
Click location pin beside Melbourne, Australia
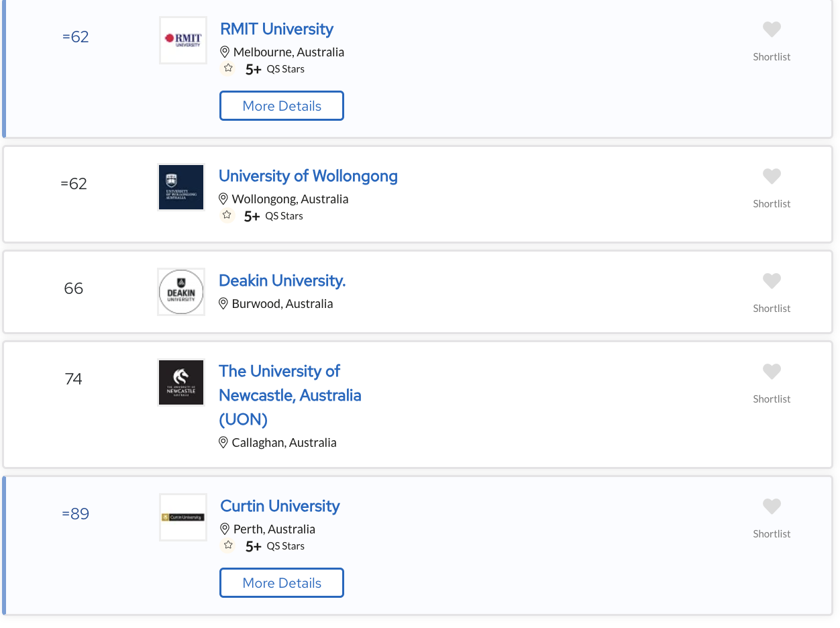coord(225,52)
